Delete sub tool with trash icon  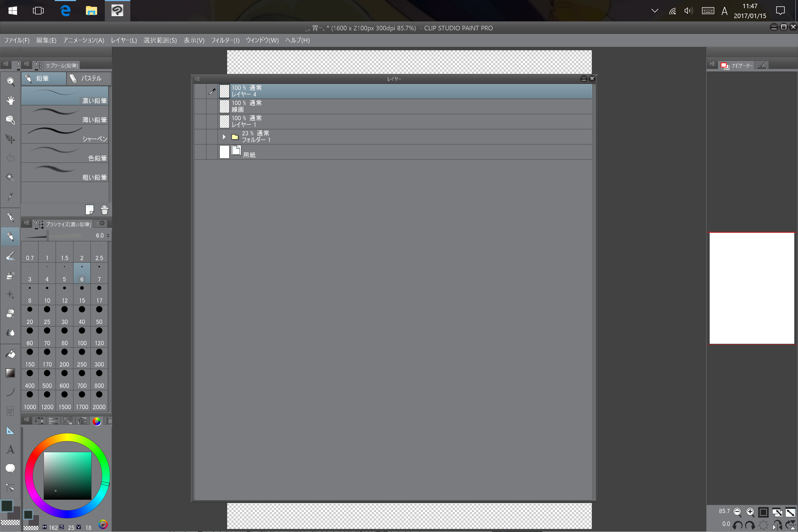tap(105, 210)
